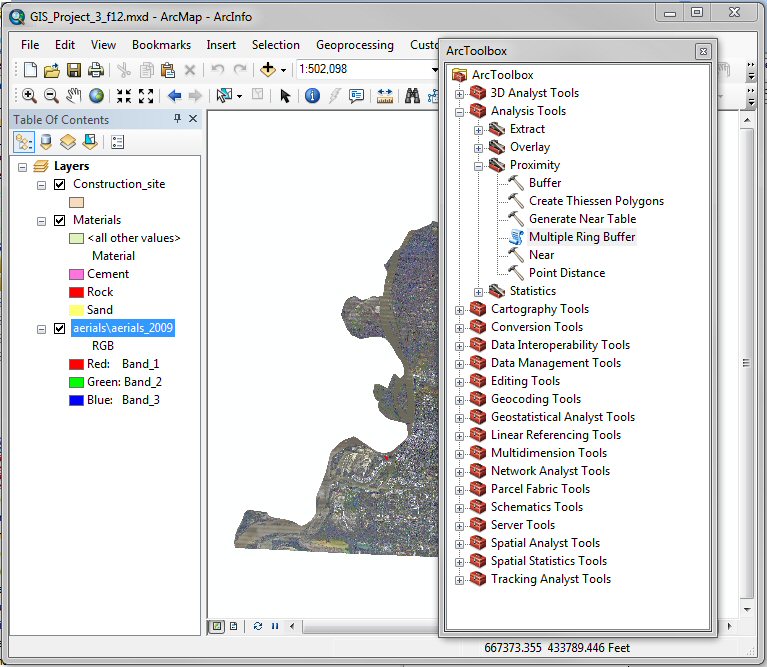Image resolution: width=767 pixels, height=667 pixels.
Task: Switch to List By Drawing Order view
Action: click(24, 142)
